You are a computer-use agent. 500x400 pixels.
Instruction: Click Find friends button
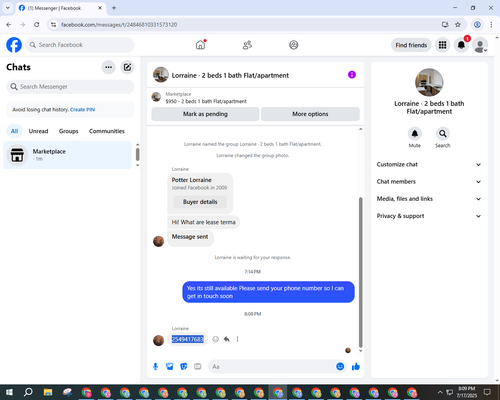411,45
